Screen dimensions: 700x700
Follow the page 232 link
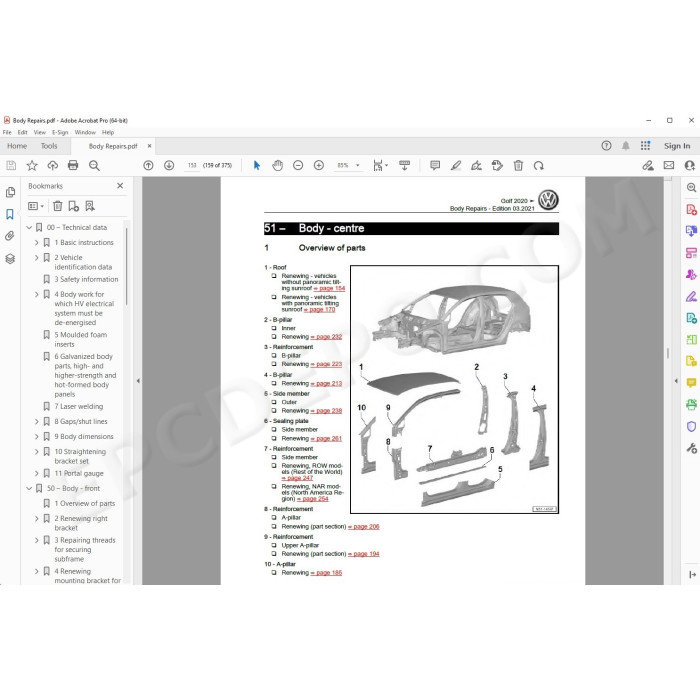tap(326, 337)
